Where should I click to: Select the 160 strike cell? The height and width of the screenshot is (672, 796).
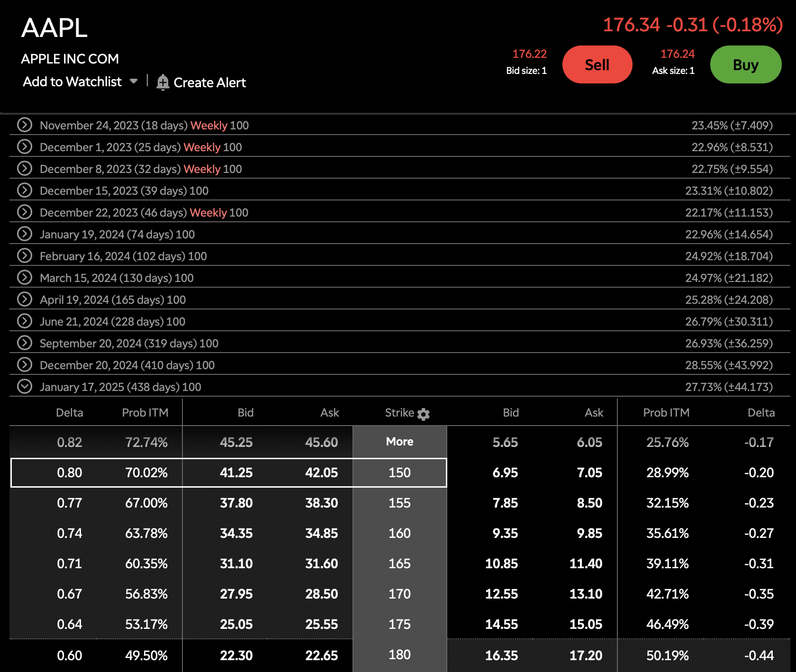pos(400,533)
